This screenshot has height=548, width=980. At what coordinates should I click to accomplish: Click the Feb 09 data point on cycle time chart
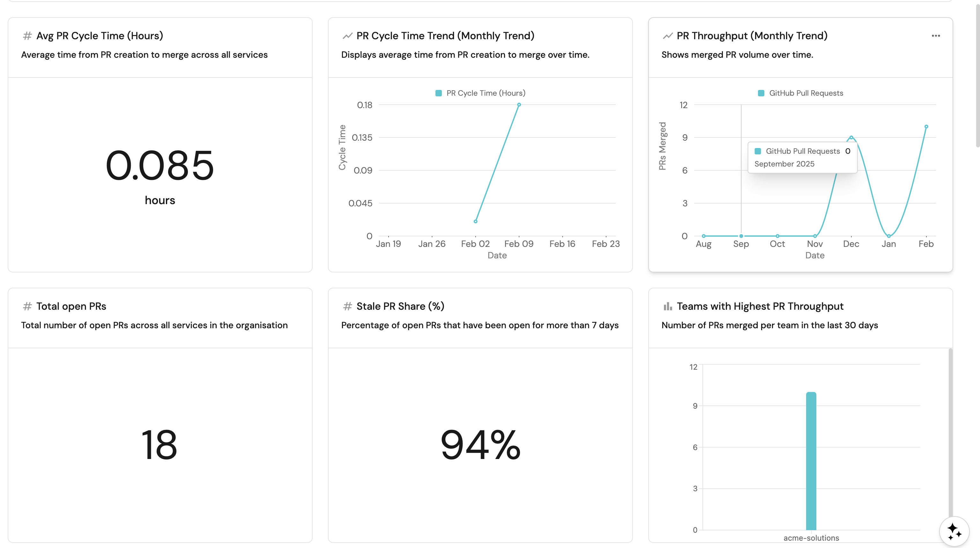[x=519, y=105]
